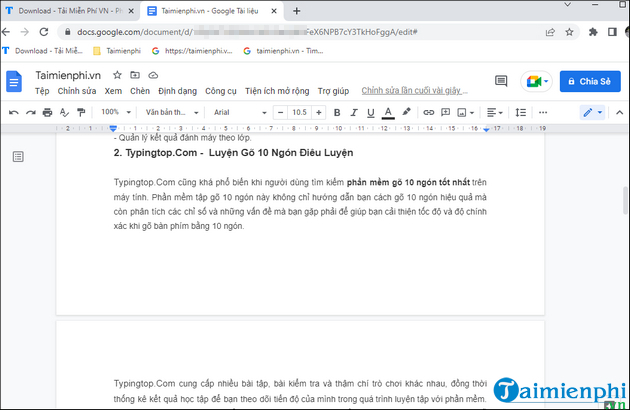The height and width of the screenshot is (410, 630).
Task: Open the text alignment dropdown
Action: click(x=495, y=113)
